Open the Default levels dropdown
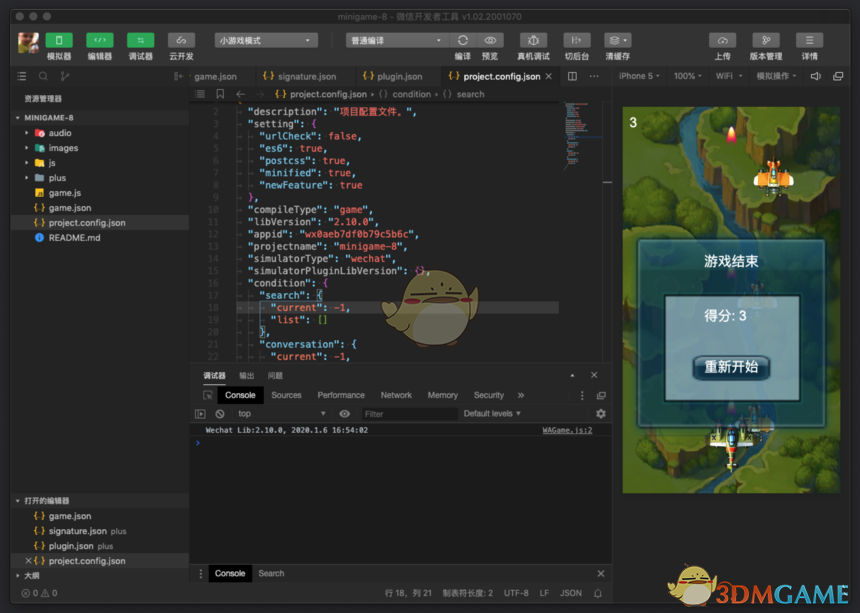The width and height of the screenshot is (860, 613). [x=492, y=414]
